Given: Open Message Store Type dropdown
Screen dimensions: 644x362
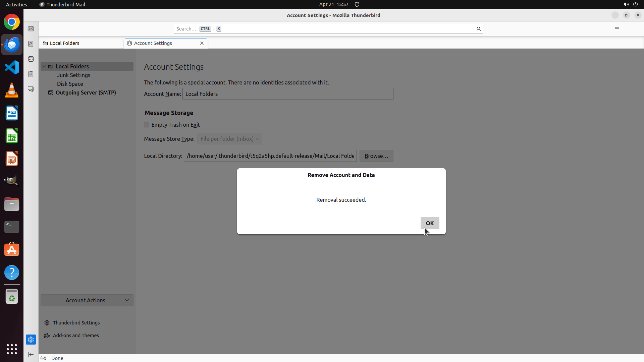Looking at the screenshot, I should click(x=230, y=139).
